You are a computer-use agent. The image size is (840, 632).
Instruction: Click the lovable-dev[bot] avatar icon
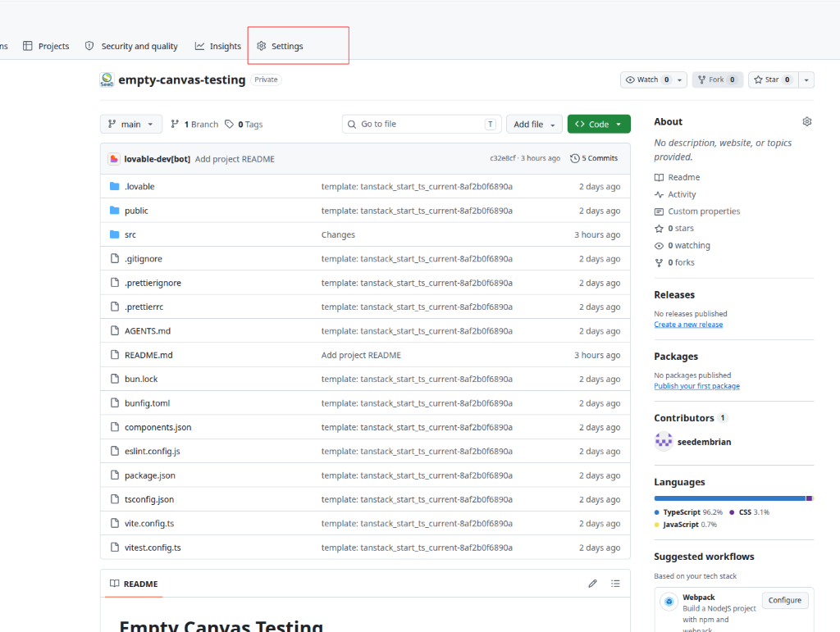(x=113, y=159)
